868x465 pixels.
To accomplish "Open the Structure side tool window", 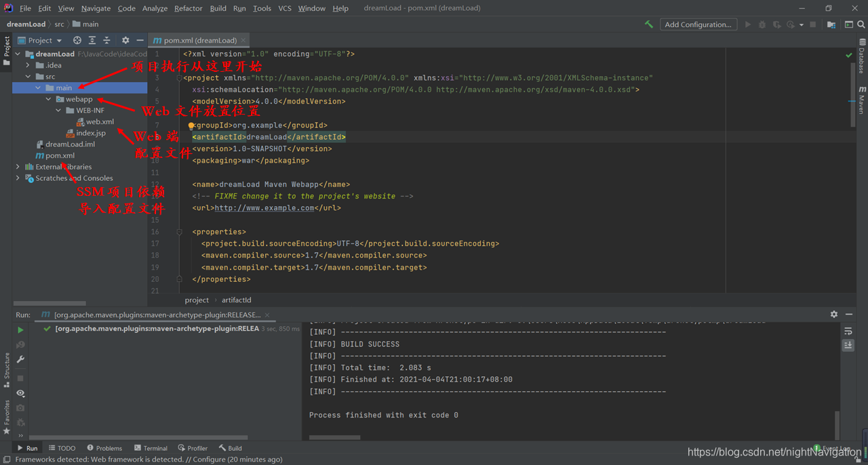I will (7, 369).
